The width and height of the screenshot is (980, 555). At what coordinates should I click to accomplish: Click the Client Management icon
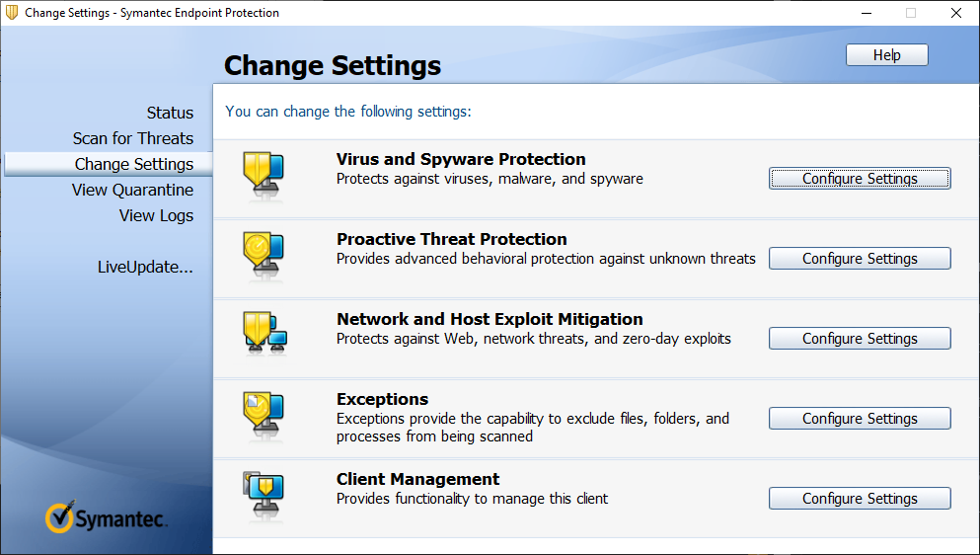263,492
